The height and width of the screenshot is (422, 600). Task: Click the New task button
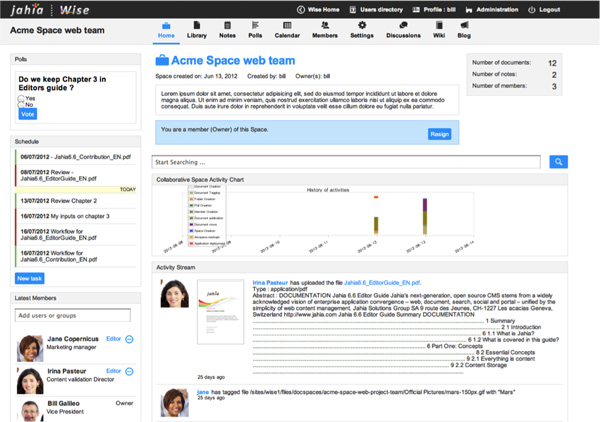coord(30,278)
